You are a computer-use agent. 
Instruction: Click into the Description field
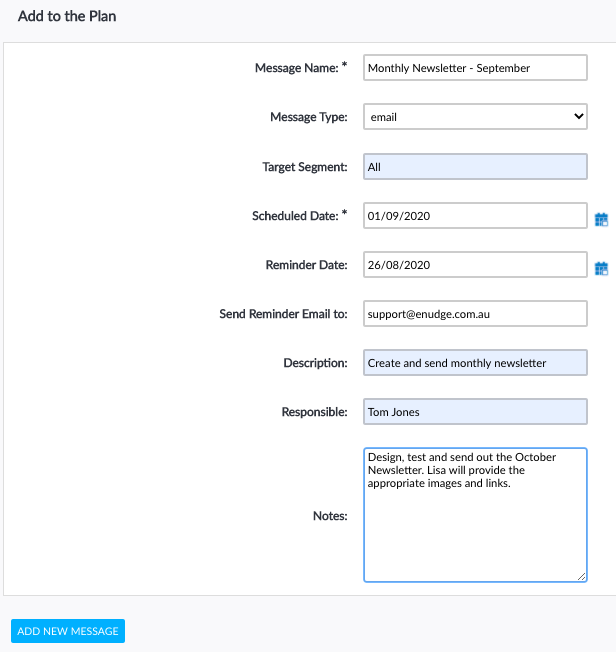(475, 363)
